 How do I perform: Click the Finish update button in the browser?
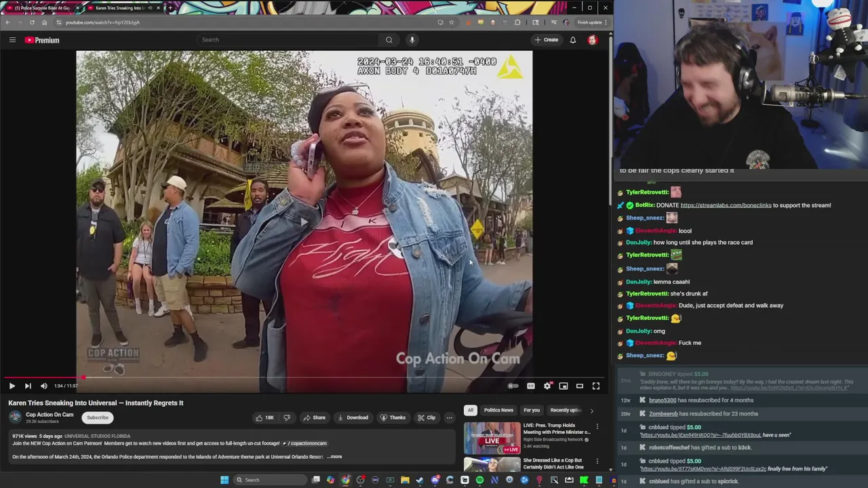point(591,22)
